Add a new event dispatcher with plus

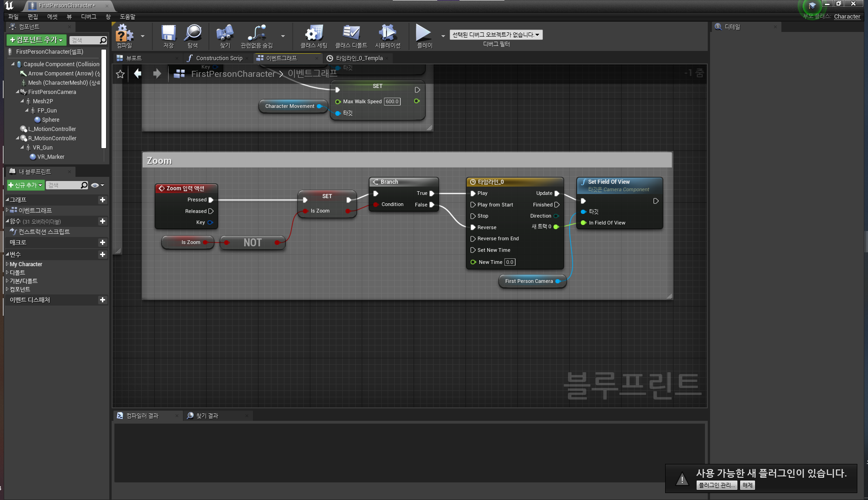102,300
